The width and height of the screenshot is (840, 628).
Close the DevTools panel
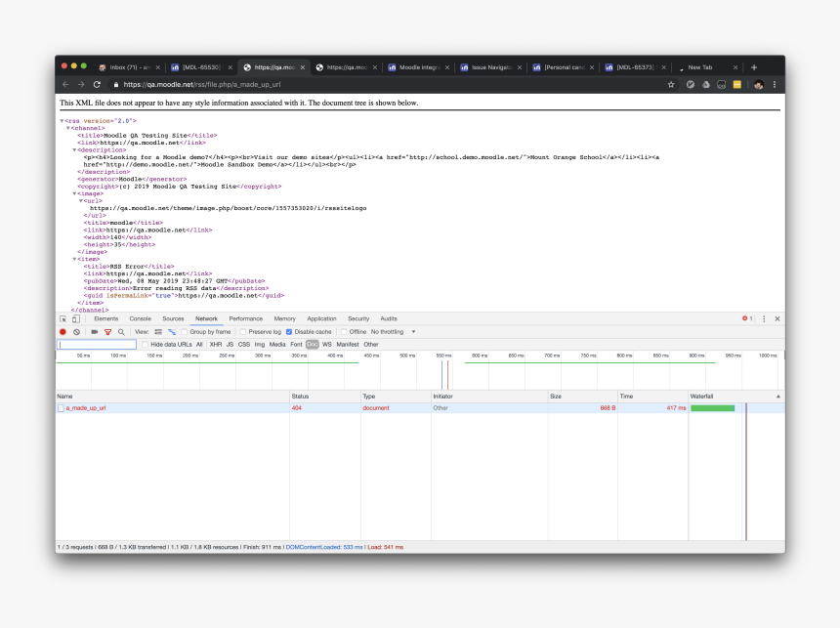coord(777,318)
